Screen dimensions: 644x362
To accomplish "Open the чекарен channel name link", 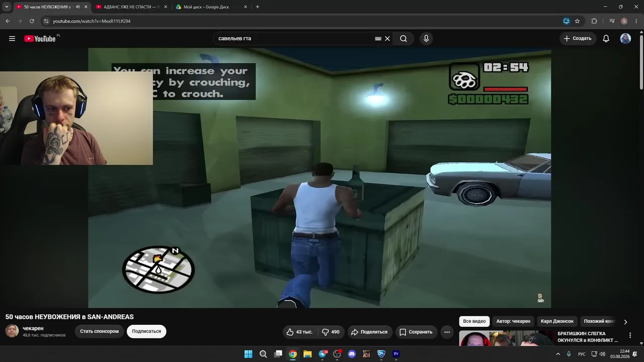I will tap(33, 328).
